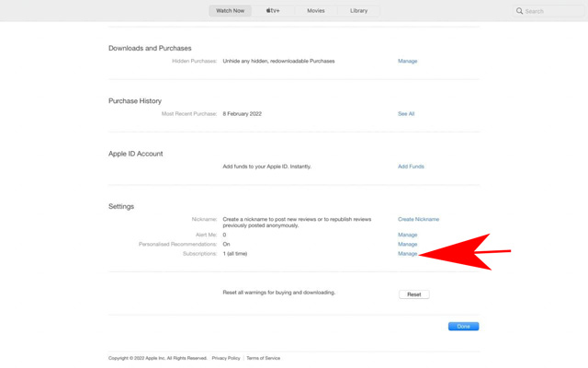This screenshot has height=368, width=588.
Task: Manage Personalised Recommendations
Action: click(x=407, y=244)
